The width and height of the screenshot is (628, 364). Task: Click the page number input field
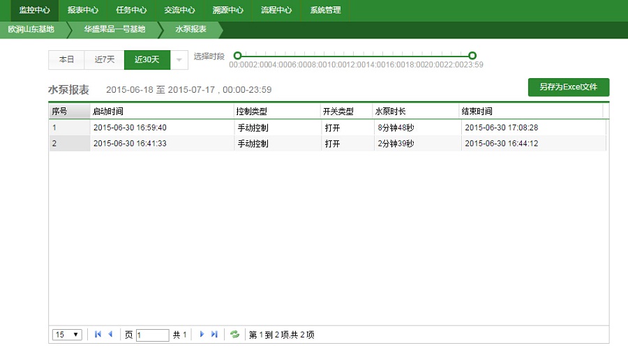click(152, 335)
